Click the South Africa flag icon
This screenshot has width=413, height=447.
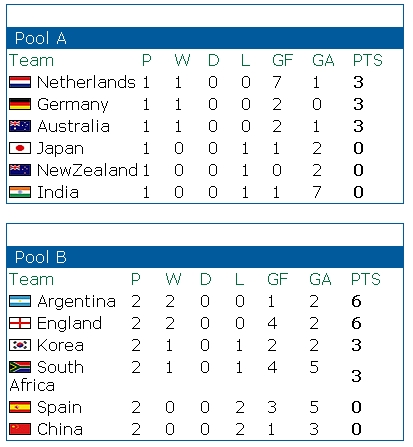[x=20, y=367]
